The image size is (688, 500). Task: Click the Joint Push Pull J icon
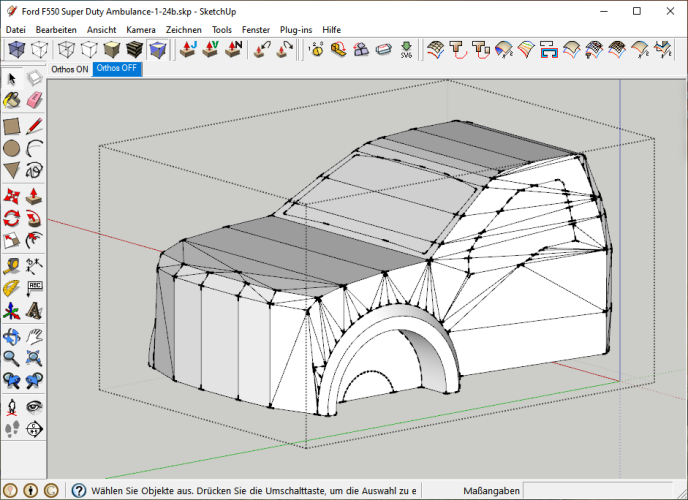[x=188, y=50]
